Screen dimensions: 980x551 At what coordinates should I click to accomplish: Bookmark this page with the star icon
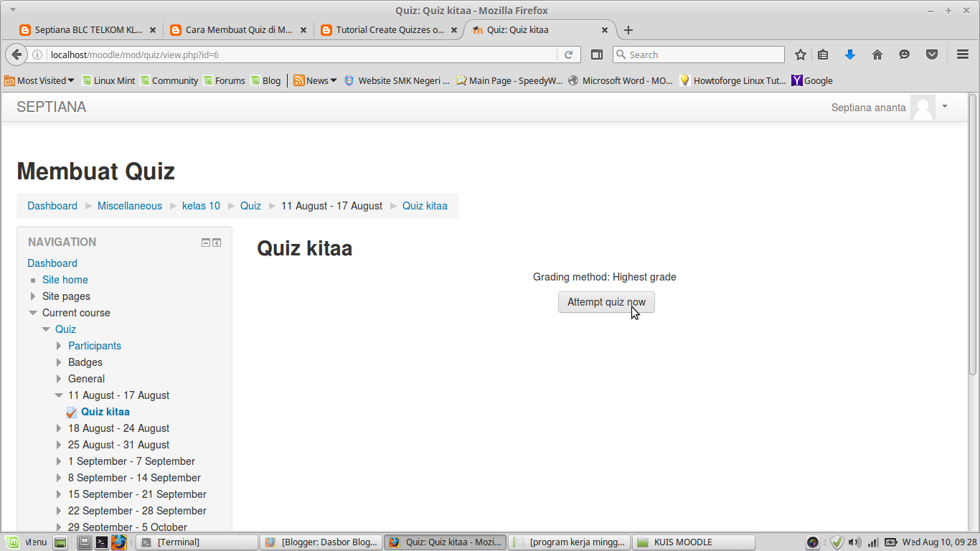(x=800, y=54)
